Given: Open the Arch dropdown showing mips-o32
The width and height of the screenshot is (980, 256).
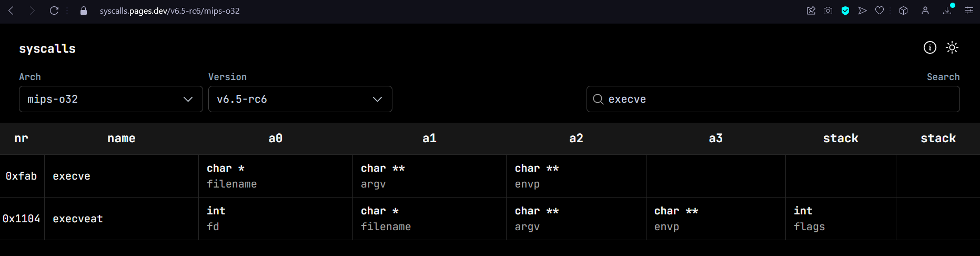Looking at the screenshot, I should [110, 99].
